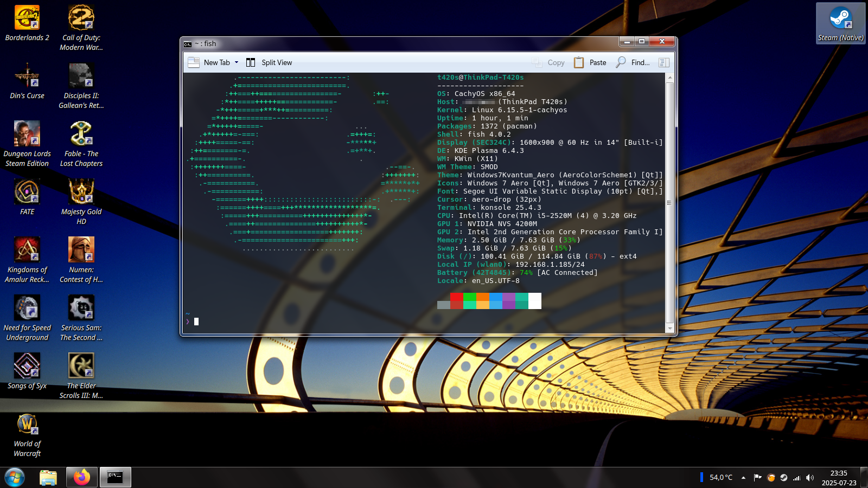Screen dimensions: 868x488
Task: Open network signal tray icon
Action: pyautogui.click(x=797, y=478)
